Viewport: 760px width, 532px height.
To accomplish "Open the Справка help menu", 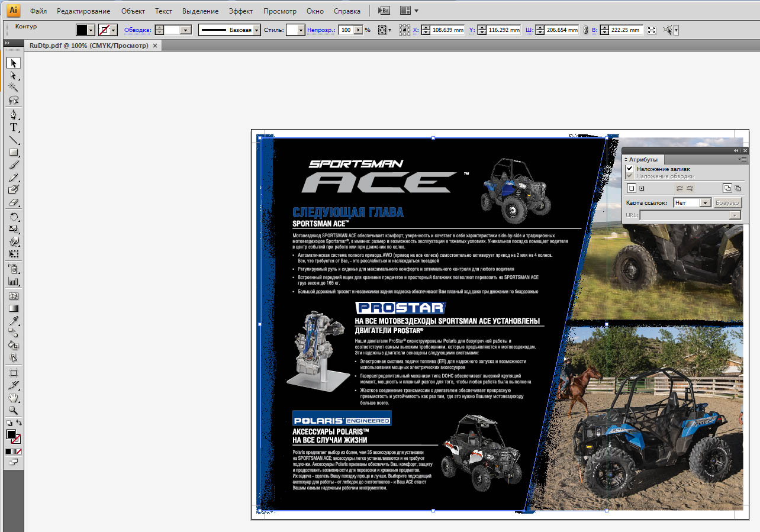I will [x=347, y=11].
